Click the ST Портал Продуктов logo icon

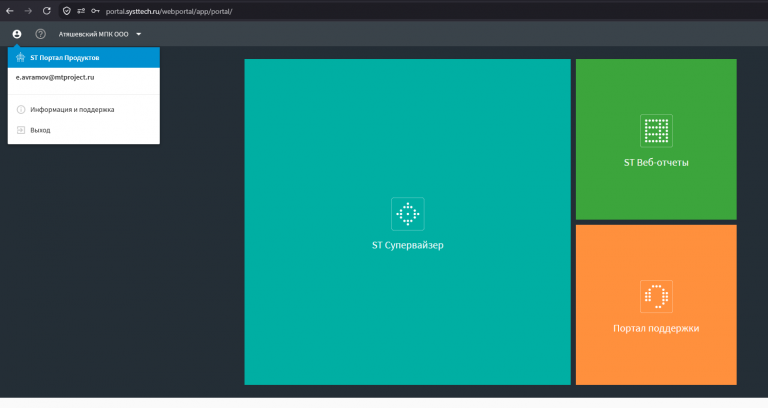pyautogui.click(x=20, y=57)
